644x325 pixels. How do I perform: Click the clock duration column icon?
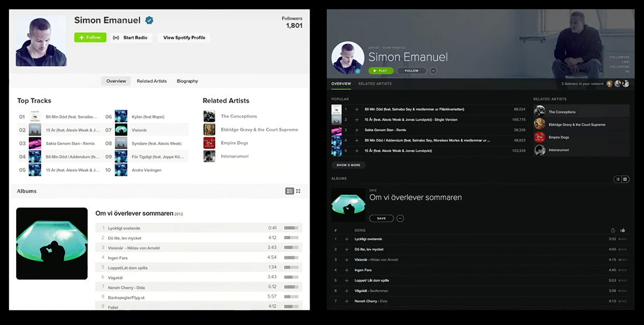[x=613, y=230]
